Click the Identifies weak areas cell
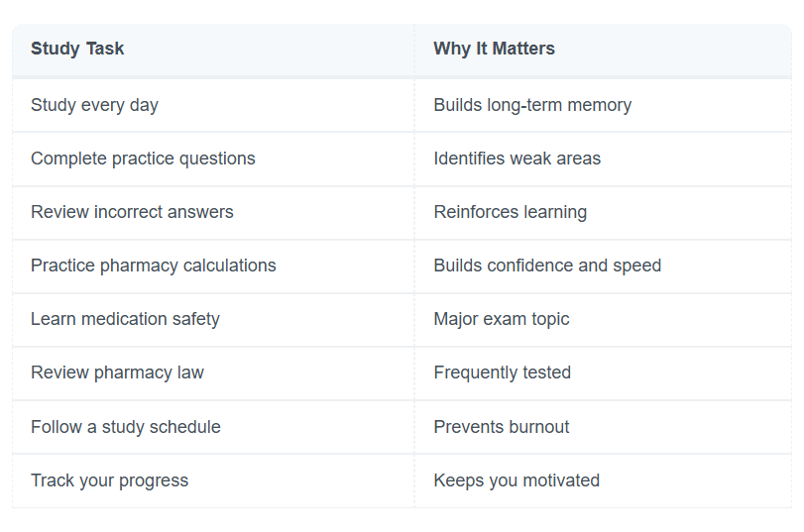 point(603,159)
